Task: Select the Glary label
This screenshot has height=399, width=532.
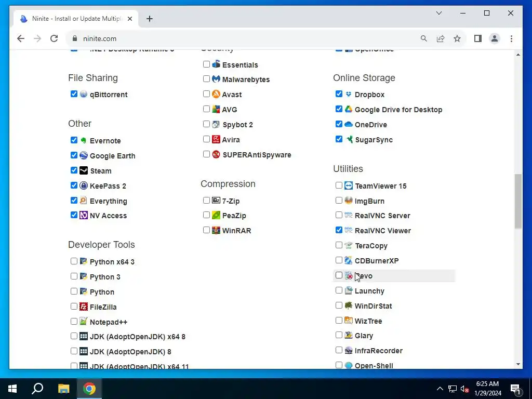Action: click(x=364, y=336)
